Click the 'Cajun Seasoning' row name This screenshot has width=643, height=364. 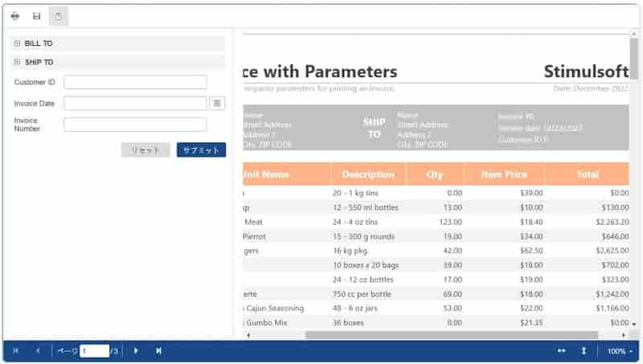[x=275, y=309]
